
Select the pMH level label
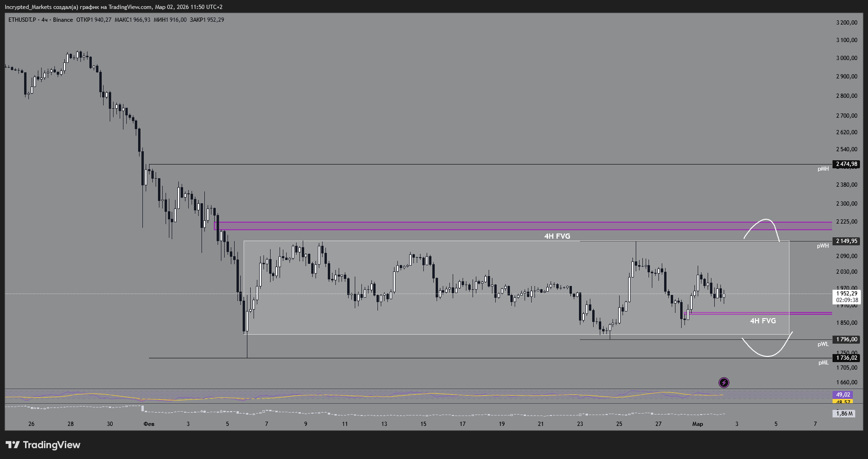click(x=823, y=169)
